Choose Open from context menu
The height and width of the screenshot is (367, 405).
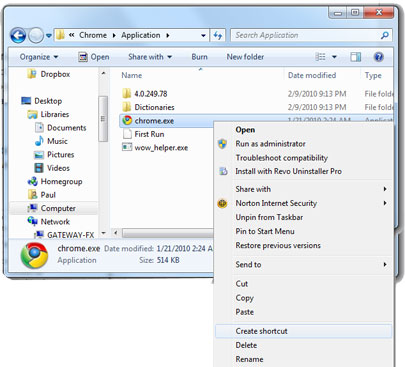(x=245, y=130)
